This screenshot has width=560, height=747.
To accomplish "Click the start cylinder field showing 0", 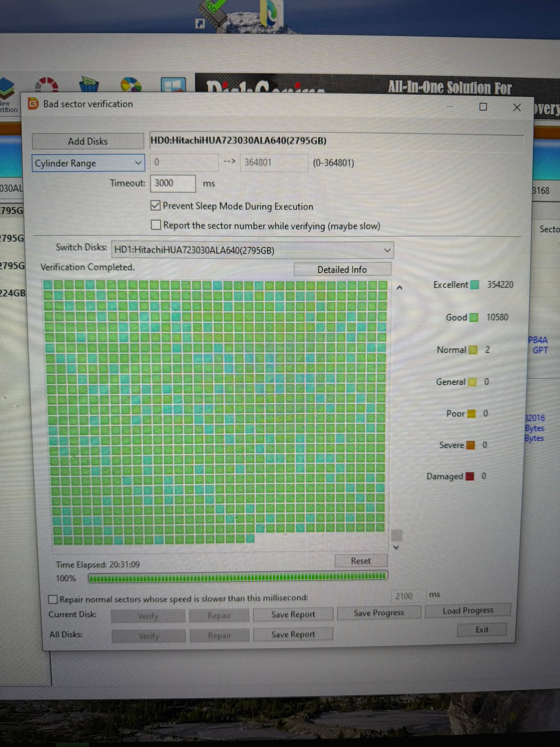I will pyautogui.click(x=184, y=162).
